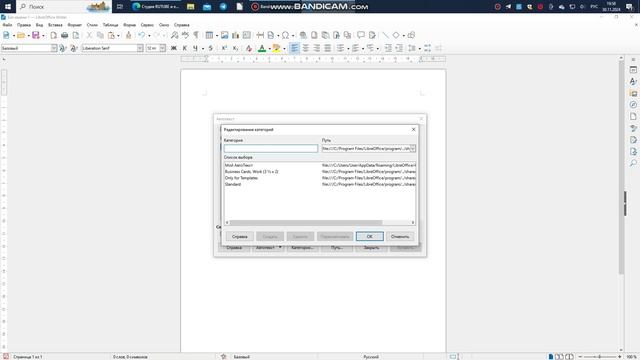The image size is (640, 360).
Task: Toggle Strikethrough formatting
Action: pos(211,48)
